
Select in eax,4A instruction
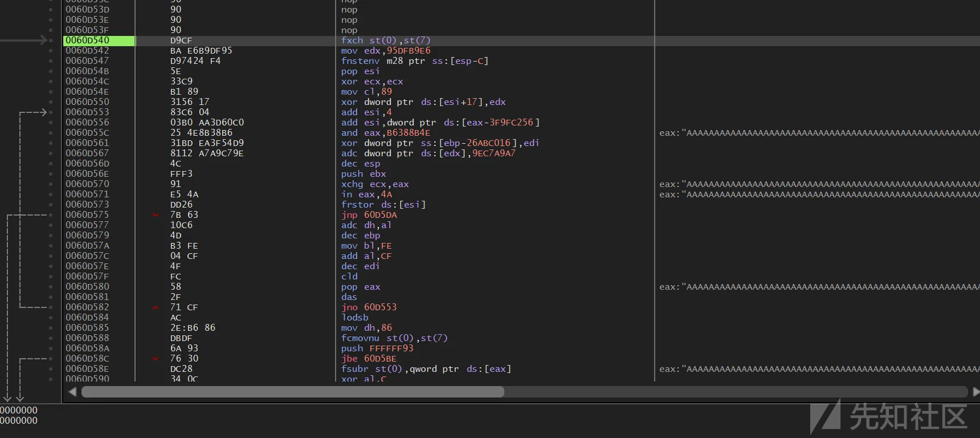(366, 194)
